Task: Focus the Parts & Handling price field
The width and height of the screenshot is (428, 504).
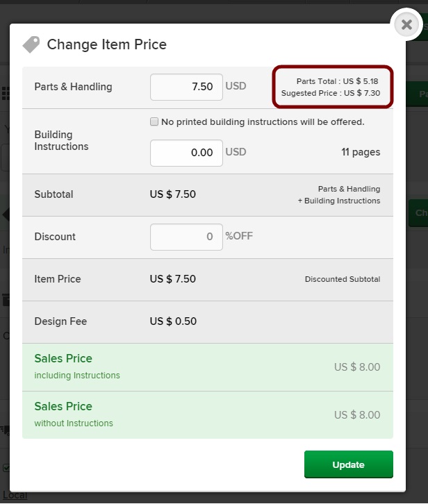Action: click(x=186, y=87)
